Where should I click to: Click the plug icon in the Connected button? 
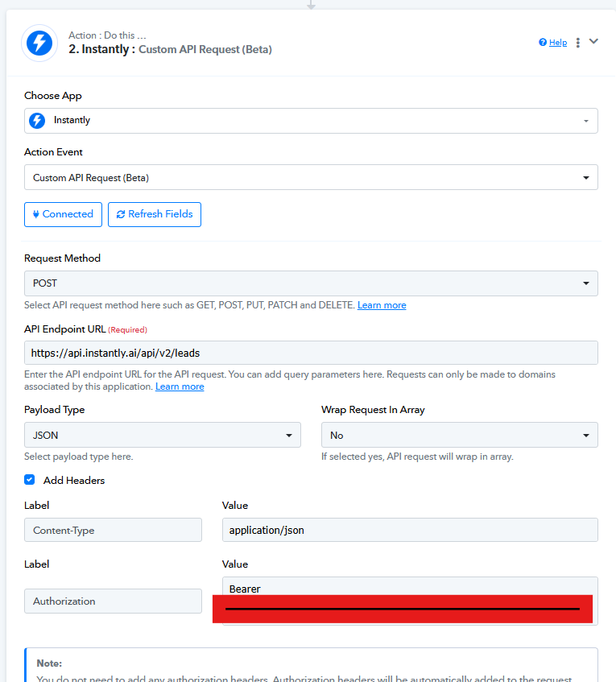(36, 214)
